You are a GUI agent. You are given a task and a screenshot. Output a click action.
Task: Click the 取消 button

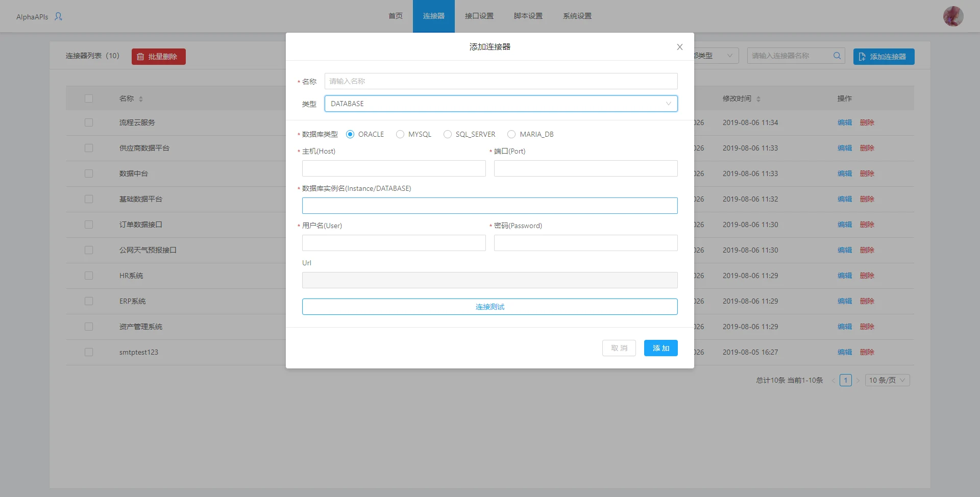point(619,348)
